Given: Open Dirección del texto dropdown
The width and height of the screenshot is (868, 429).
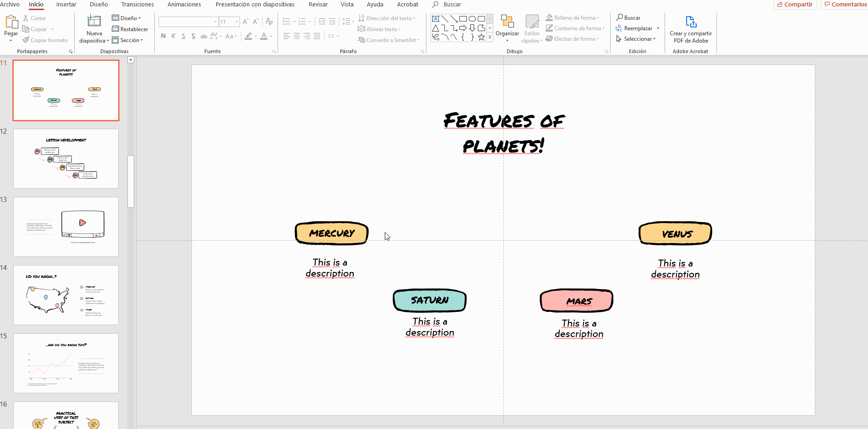Looking at the screenshot, I should 387,18.
